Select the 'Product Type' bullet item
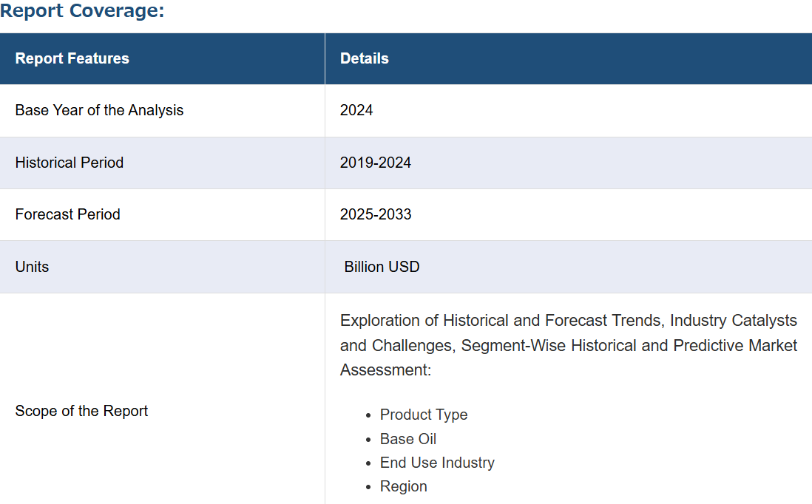The height and width of the screenshot is (504, 812). [424, 415]
